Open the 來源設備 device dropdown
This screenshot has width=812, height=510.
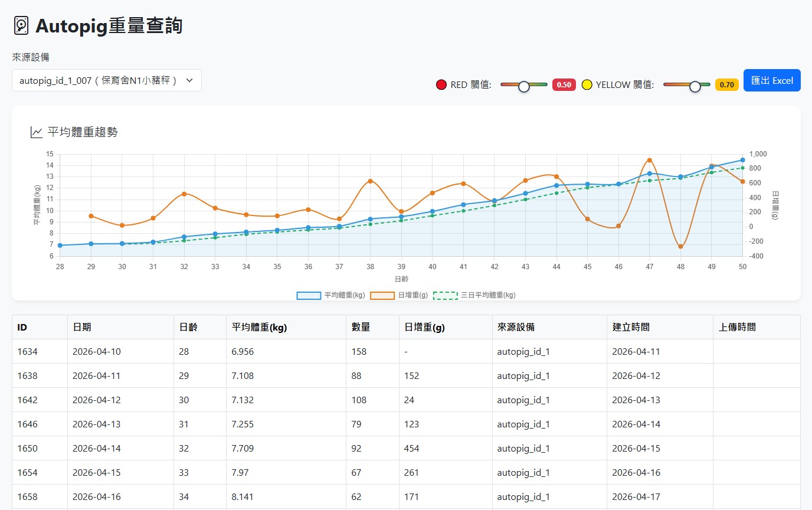[x=107, y=80]
